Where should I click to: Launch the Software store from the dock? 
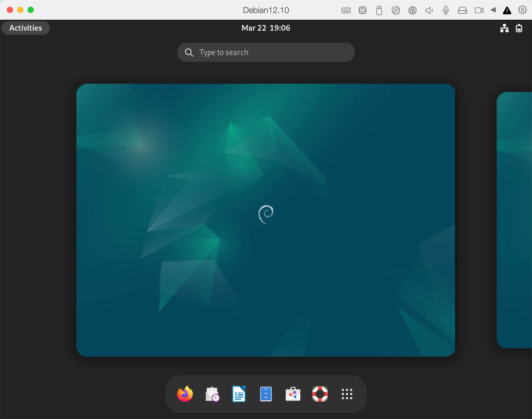point(293,394)
